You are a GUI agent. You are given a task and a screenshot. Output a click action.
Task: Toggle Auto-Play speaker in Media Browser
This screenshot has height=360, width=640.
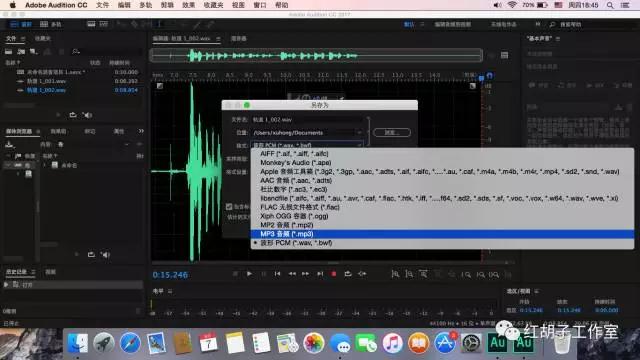105,255
